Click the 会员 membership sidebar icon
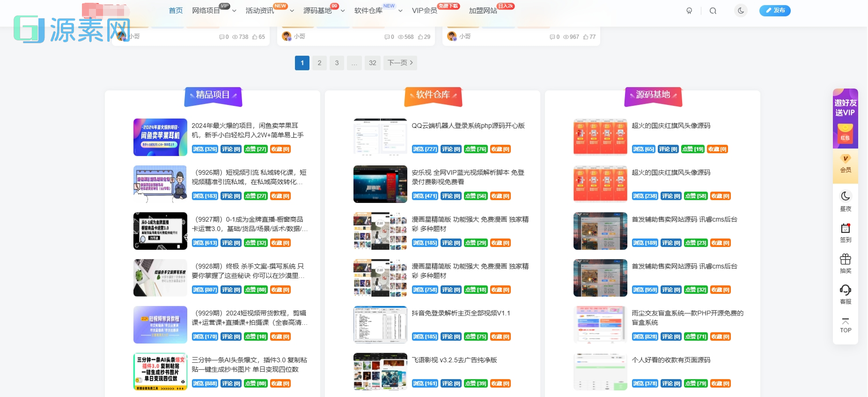The height and width of the screenshot is (397, 868). (x=846, y=164)
